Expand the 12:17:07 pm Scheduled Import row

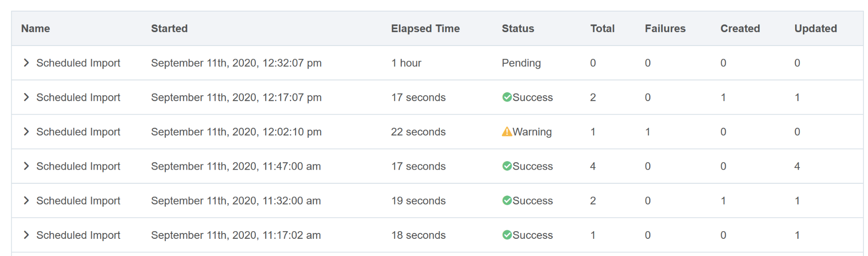point(26,97)
